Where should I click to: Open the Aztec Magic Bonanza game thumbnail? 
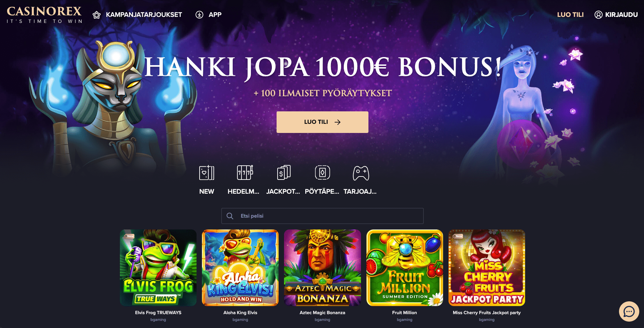click(322, 268)
